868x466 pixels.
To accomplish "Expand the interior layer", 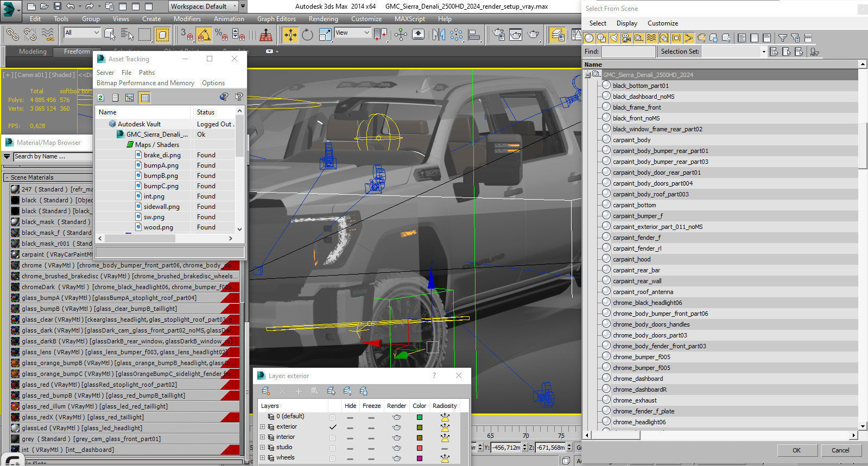I will pyautogui.click(x=263, y=437).
